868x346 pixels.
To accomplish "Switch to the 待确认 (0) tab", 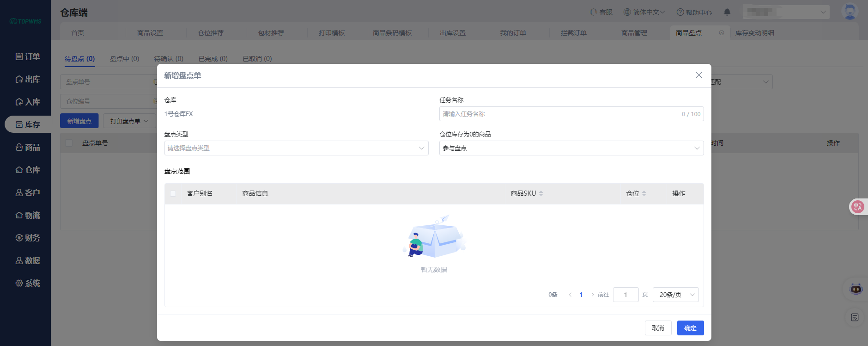I will pos(169,59).
